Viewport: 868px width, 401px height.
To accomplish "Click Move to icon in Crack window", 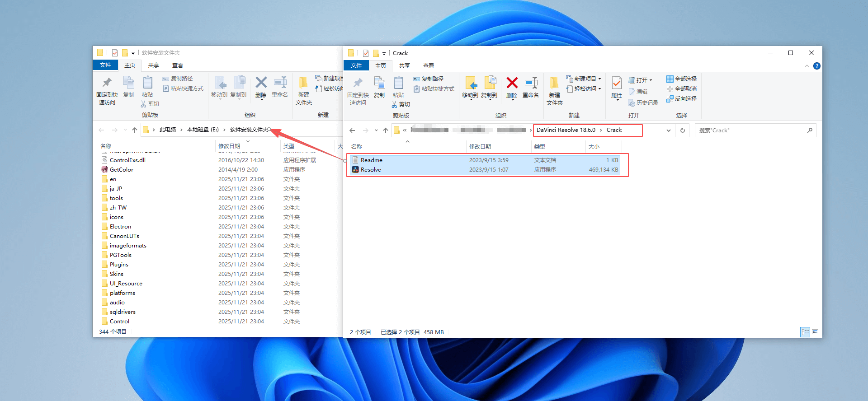I will (x=470, y=87).
